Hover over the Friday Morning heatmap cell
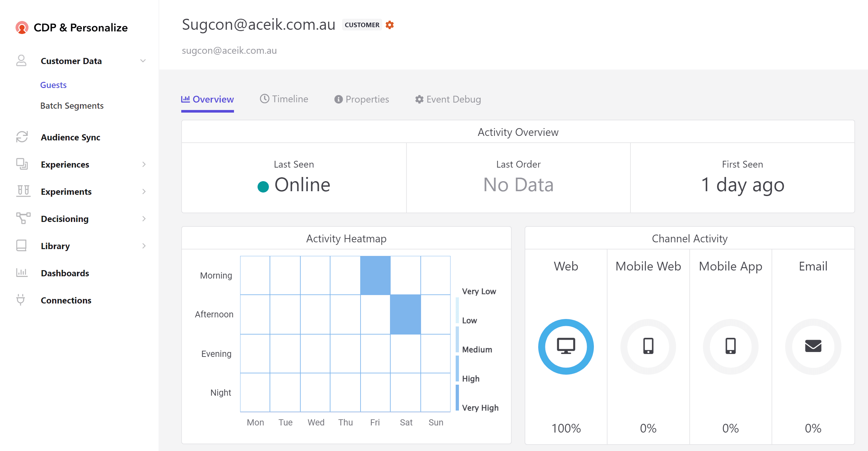Image resolution: width=868 pixels, height=451 pixels. 375,275
